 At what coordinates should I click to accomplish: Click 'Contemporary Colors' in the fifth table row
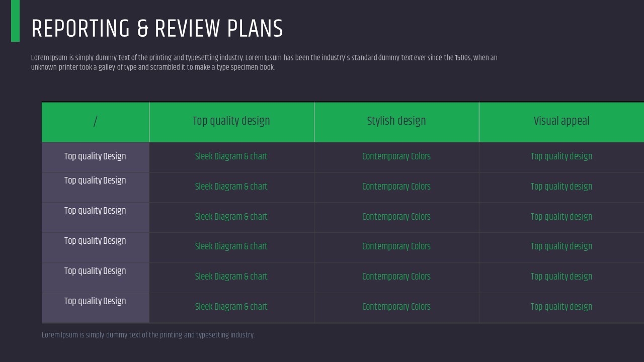(396, 277)
